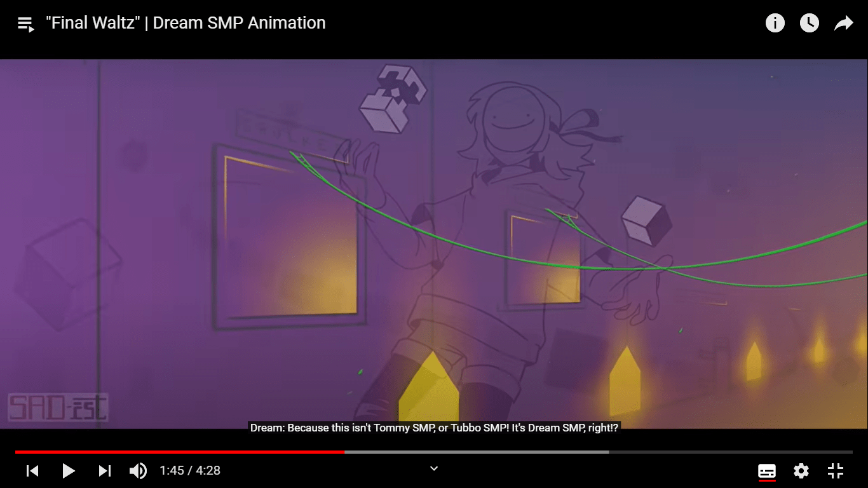Skip to the previous video
The image size is (868, 488).
pos(32,471)
